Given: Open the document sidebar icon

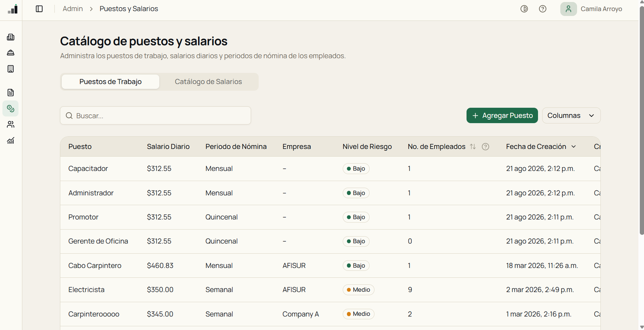Looking at the screenshot, I should 11,93.
